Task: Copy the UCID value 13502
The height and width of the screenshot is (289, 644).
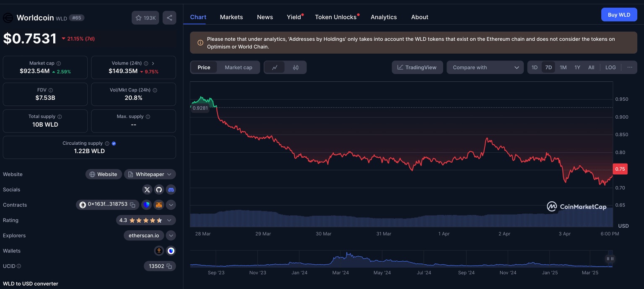Action: click(169, 266)
